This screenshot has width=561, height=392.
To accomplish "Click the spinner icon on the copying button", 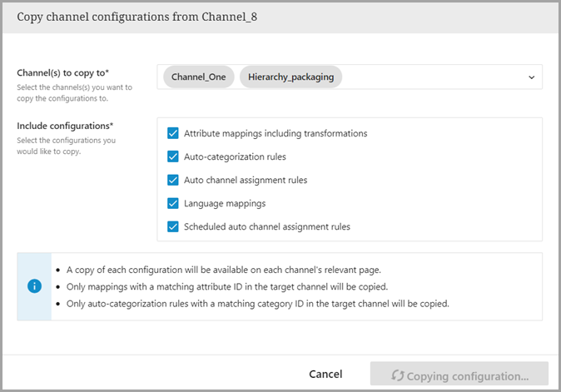I will pos(396,375).
